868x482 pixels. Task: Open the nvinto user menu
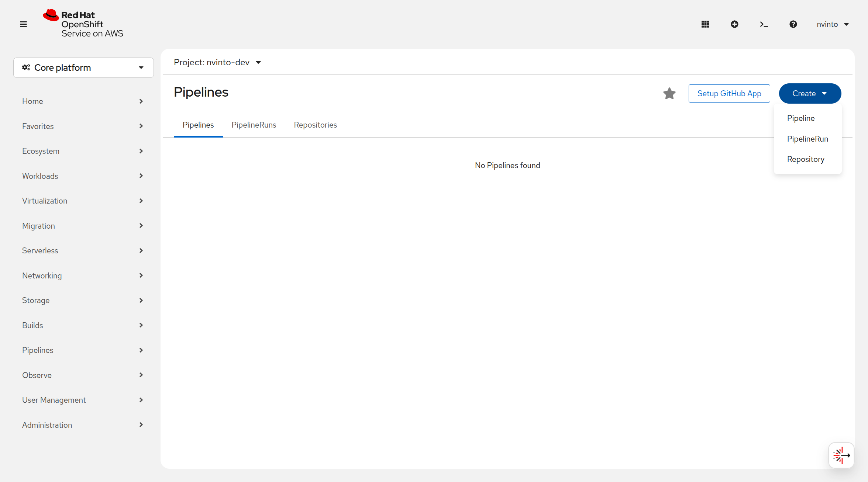(x=833, y=24)
